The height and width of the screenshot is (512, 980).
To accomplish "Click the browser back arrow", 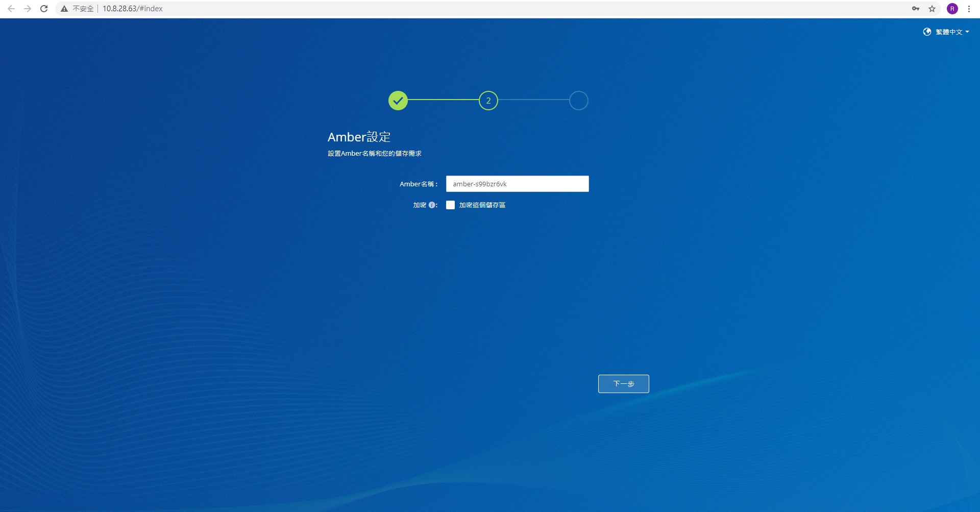I will tap(11, 9).
